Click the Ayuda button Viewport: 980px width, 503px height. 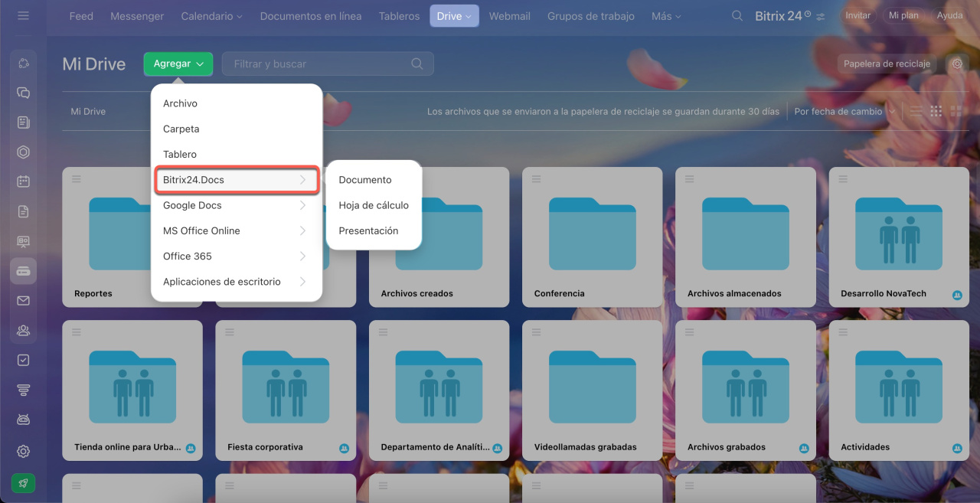[949, 15]
